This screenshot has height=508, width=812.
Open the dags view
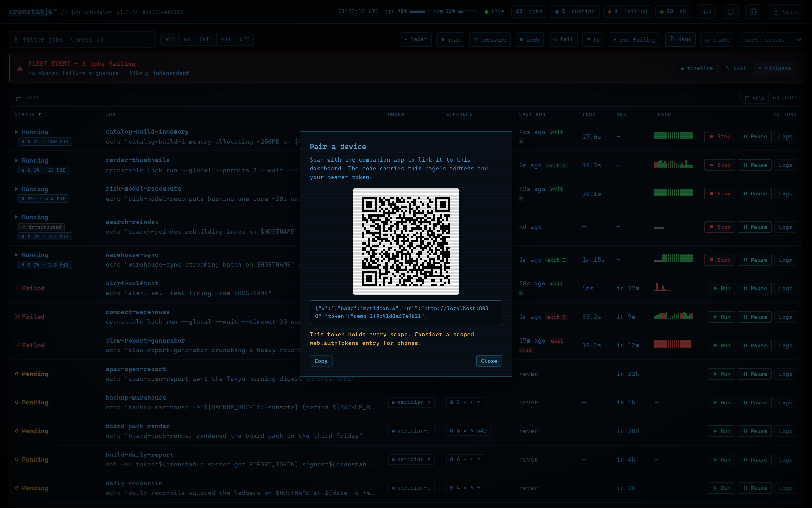tap(680, 40)
